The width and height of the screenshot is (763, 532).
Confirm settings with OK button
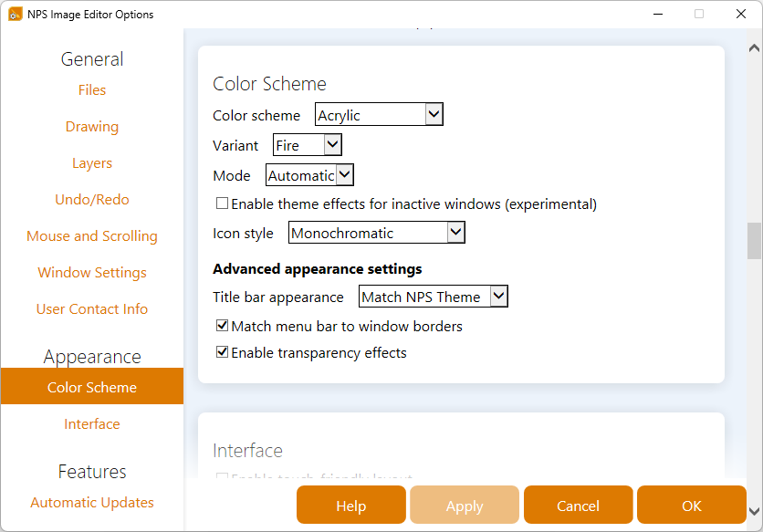pyautogui.click(x=692, y=505)
